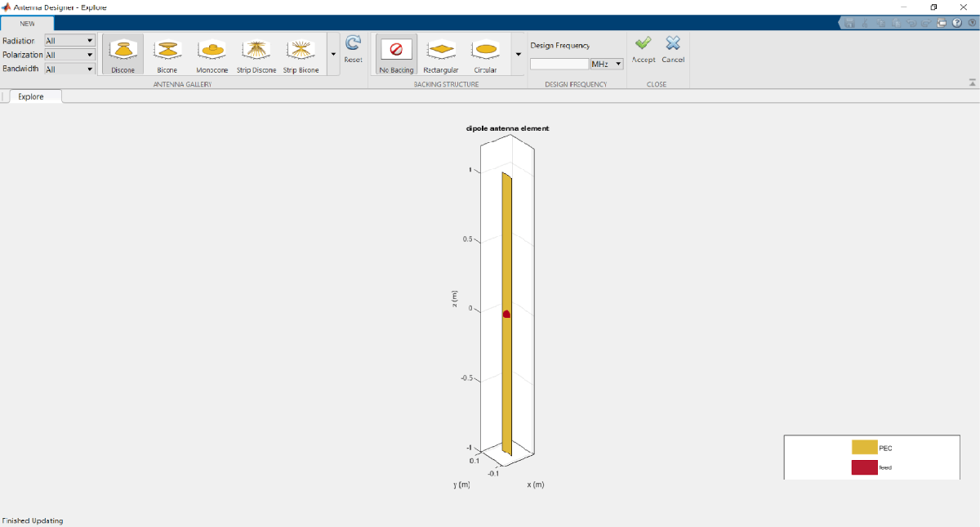Click the Redo arrow icon
This screenshot has width=980, height=527.
(926, 23)
